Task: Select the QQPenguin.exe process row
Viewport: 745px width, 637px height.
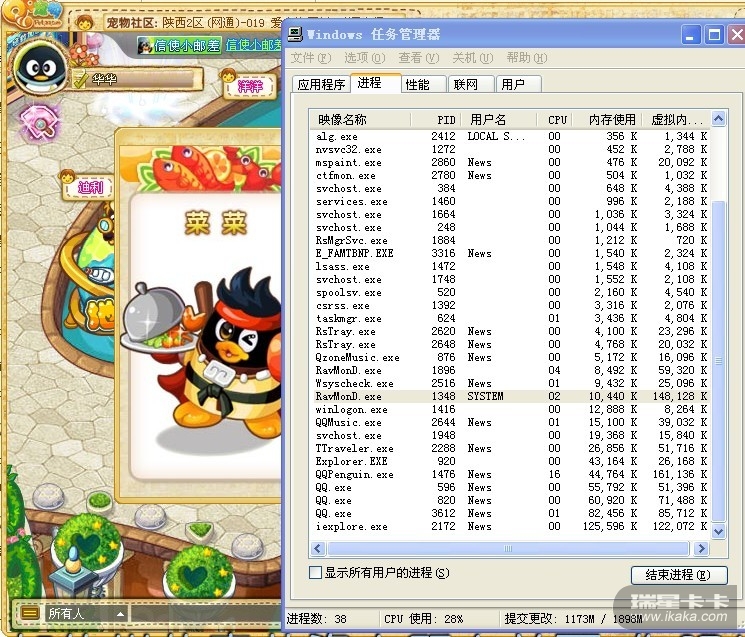Action: (x=511, y=475)
